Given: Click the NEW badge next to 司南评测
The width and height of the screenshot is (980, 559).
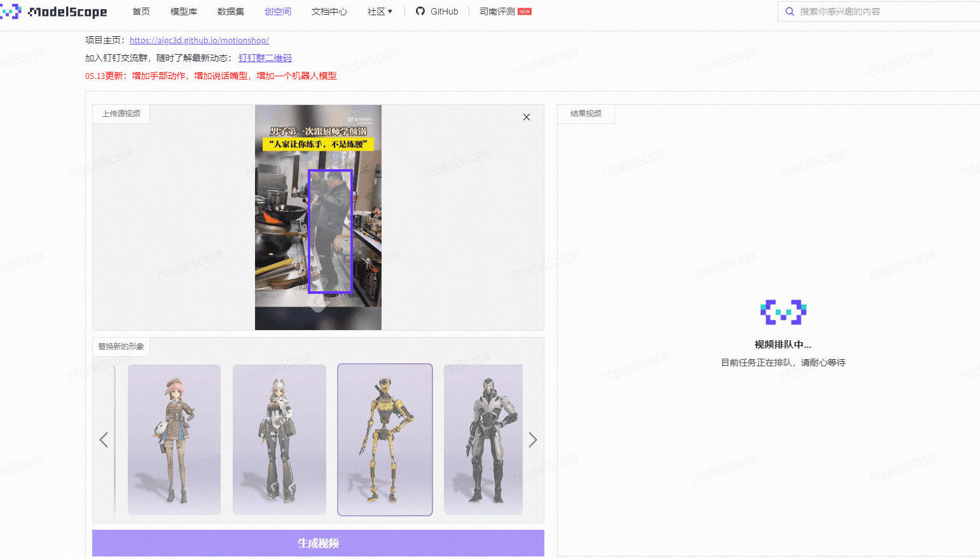Looking at the screenshot, I should [524, 11].
